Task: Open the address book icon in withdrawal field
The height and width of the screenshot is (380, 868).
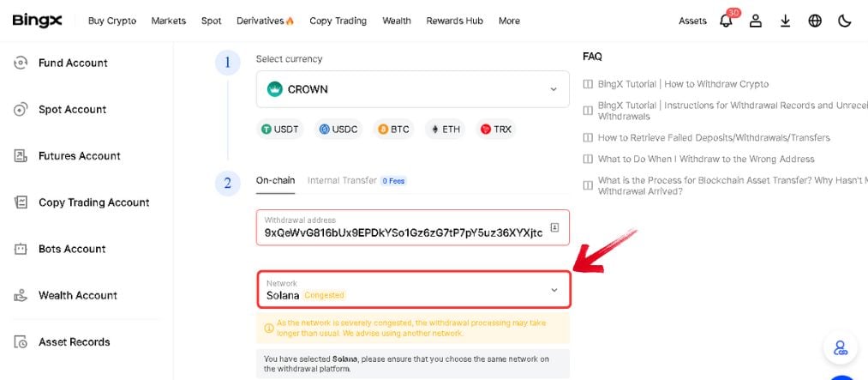Action: coord(554,227)
